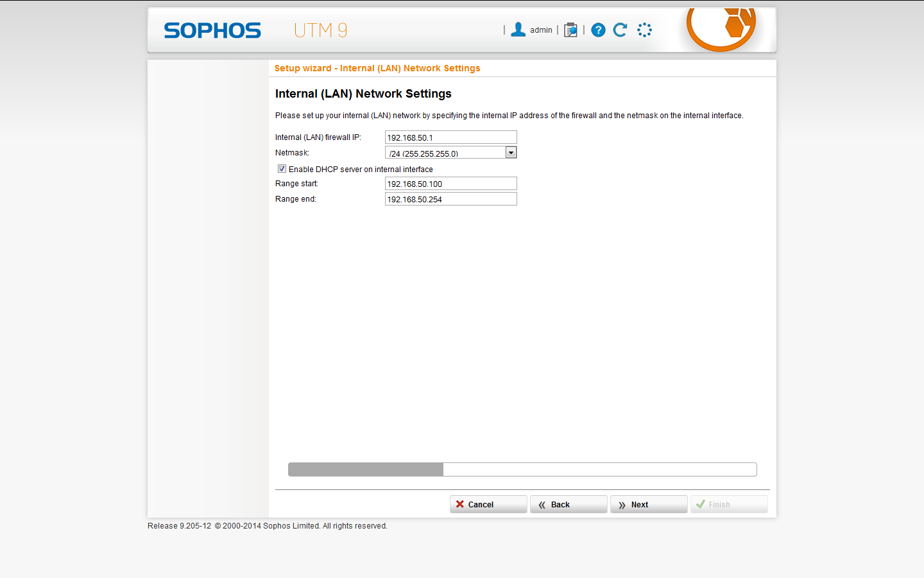Click the wizard progress bar

point(522,469)
